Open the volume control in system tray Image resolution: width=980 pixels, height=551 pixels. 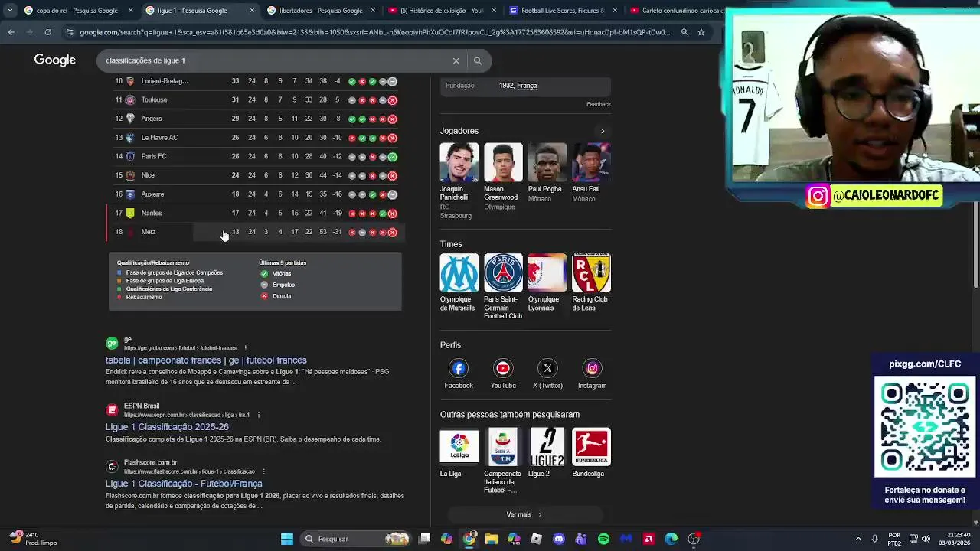coord(926,539)
